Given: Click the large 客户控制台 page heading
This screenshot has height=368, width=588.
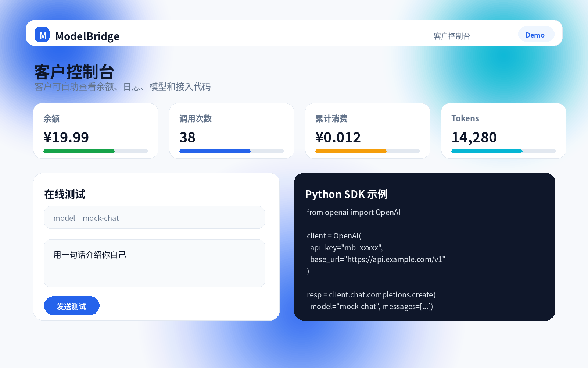Looking at the screenshot, I should [74, 72].
